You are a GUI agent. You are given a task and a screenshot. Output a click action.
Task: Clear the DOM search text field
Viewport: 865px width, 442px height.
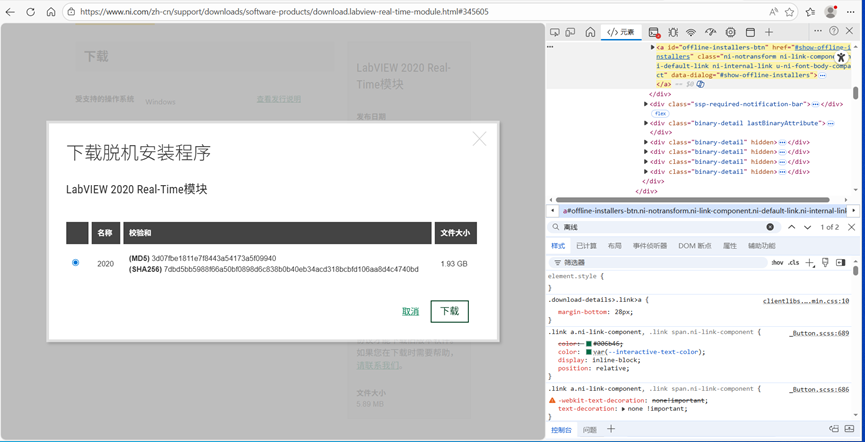770,227
